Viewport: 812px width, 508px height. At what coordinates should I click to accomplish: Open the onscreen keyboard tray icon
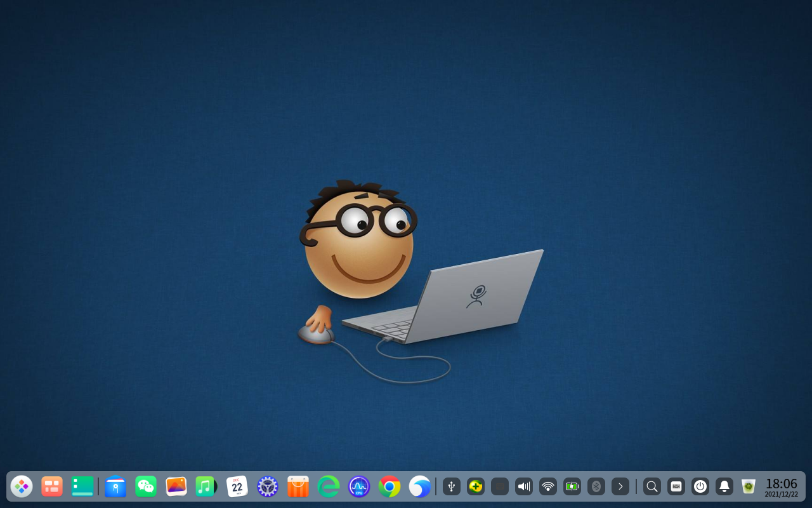[x=676, y=486]
